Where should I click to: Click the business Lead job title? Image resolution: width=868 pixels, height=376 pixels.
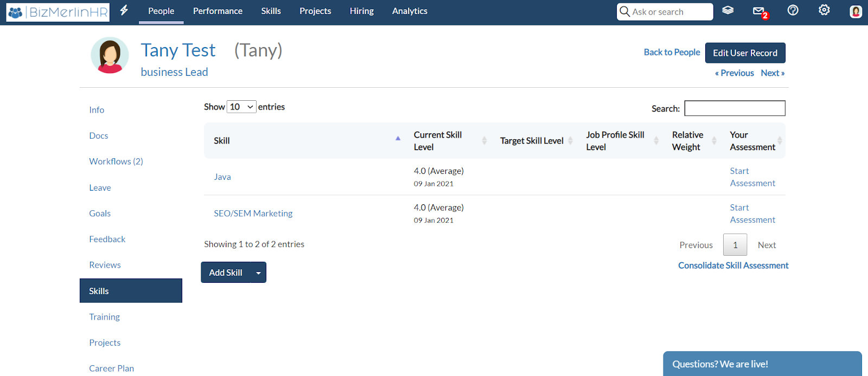coord(174,72)
